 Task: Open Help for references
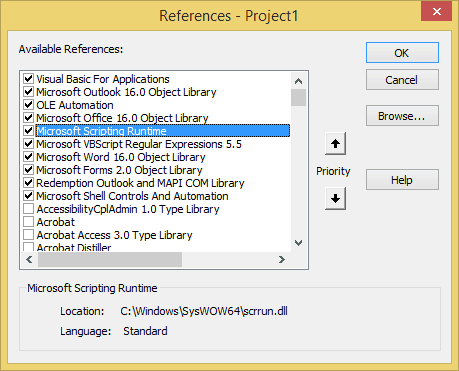click(402, 180)
